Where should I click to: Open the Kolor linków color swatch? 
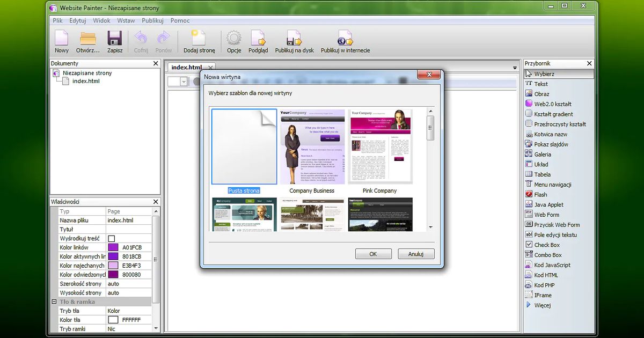(113, 247)
